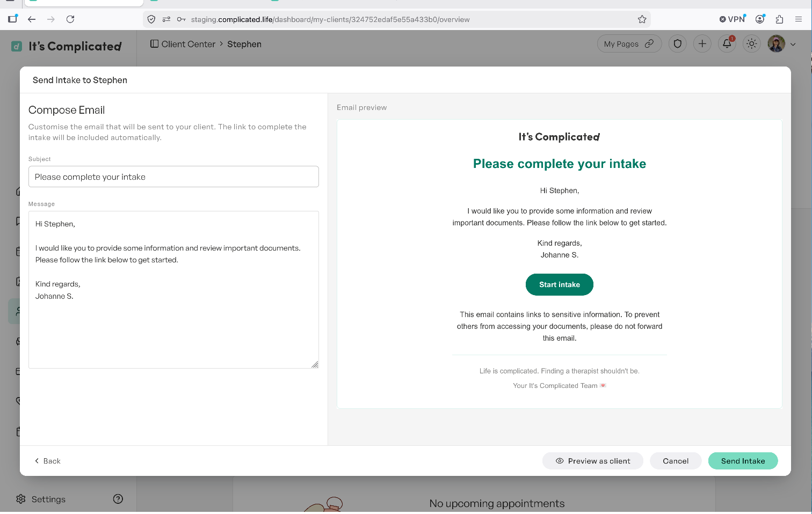Image resolution: width=812 pixels, height=514 pixels.
Task: Go Back to the previous intake step
Action: pyautogui.click(x=48, y=461)
